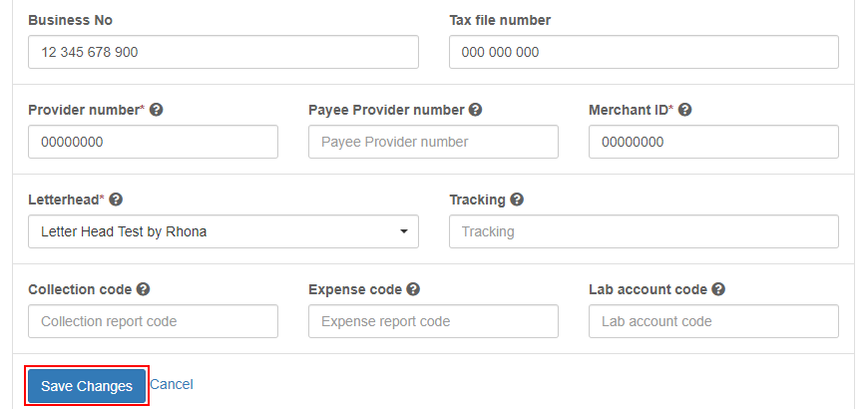Click the Letterhead help question icon
The height and width of the screenshot is (409, 868).
(x=116, y=200)
